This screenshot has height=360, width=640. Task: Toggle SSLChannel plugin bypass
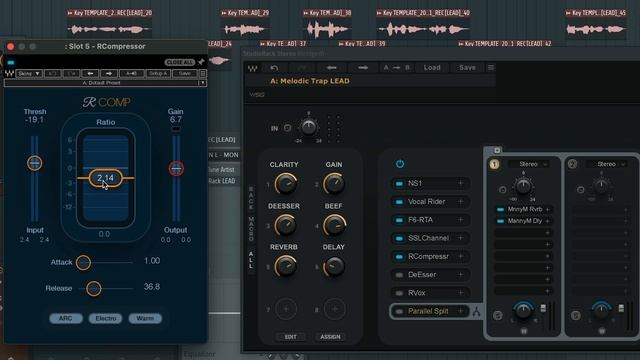click(399, 238)
